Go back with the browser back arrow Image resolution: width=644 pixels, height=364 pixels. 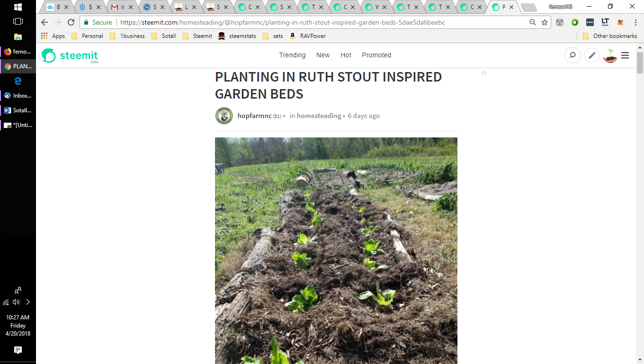click(45, 22)
